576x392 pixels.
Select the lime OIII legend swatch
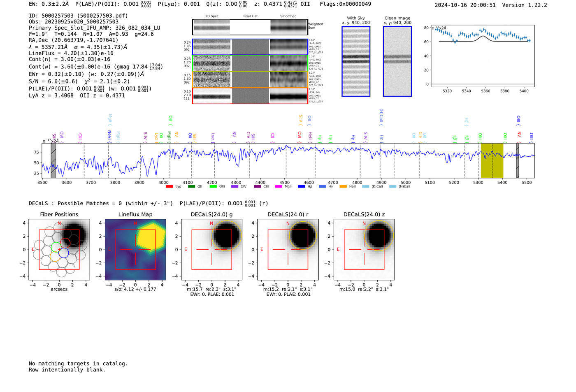pyautogui.click(x=213, y=187)
